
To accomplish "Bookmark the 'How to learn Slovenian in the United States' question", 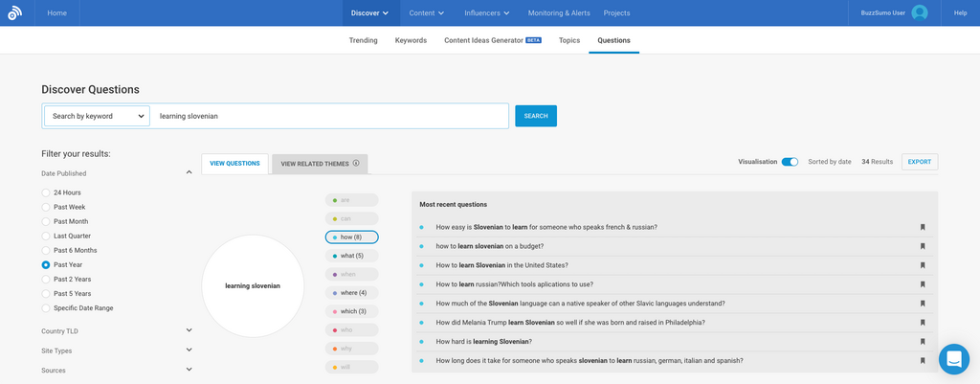I will tap(923, 265).
